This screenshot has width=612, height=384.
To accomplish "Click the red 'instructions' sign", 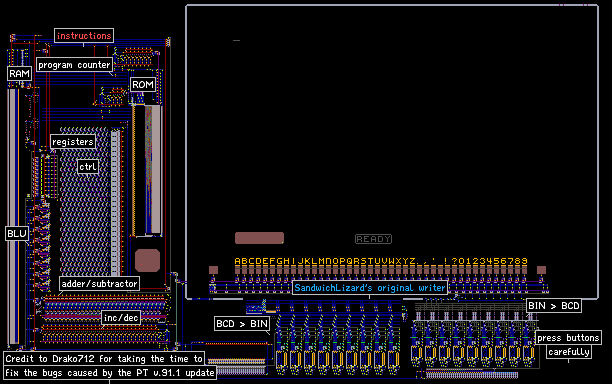I will pyautogui.click(x=84, y=36).
